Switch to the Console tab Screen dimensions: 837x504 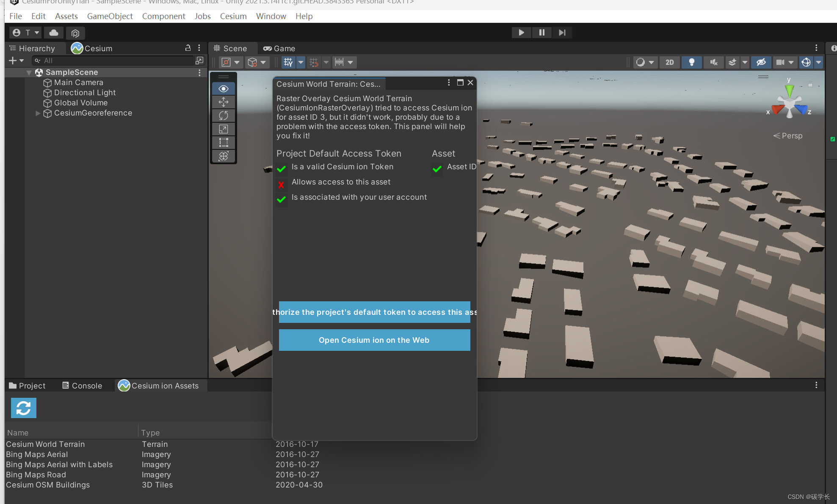82,386
